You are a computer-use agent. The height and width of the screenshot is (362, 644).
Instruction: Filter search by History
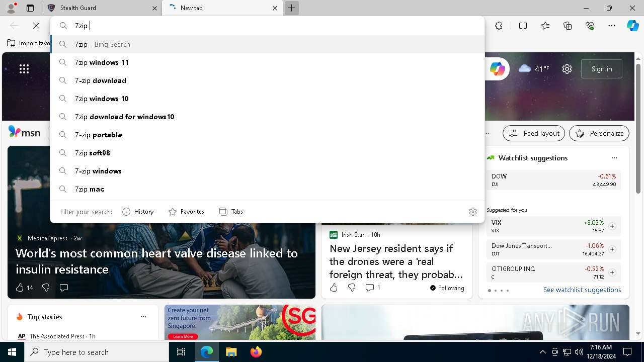click(x=138, y=212)
